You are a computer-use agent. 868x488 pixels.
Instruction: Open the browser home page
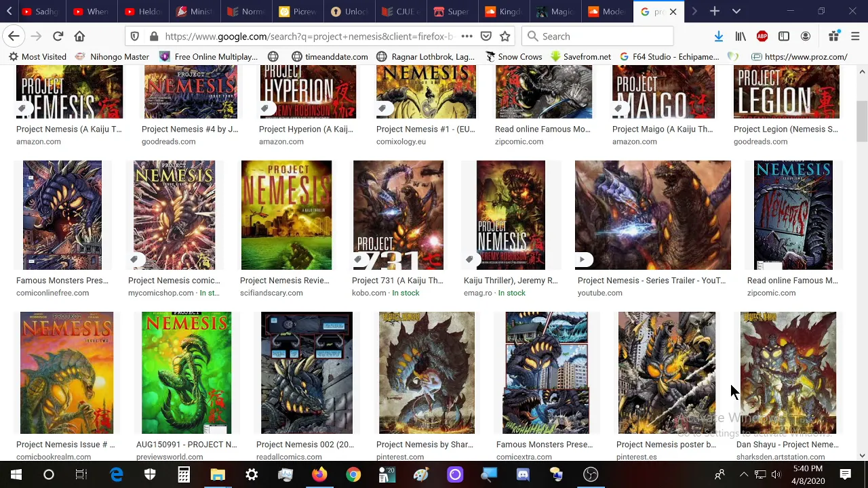tap(79, 36)
